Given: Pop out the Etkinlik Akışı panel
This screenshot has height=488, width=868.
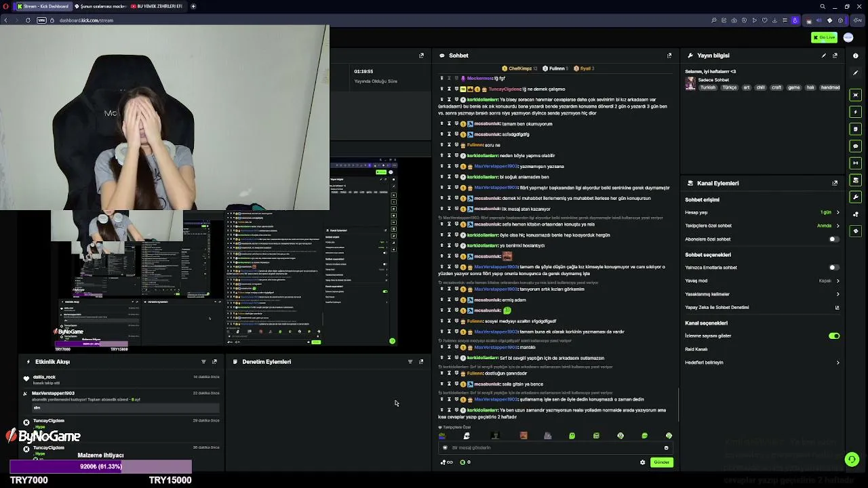Looking at the screenshot, I should (214, 362).
